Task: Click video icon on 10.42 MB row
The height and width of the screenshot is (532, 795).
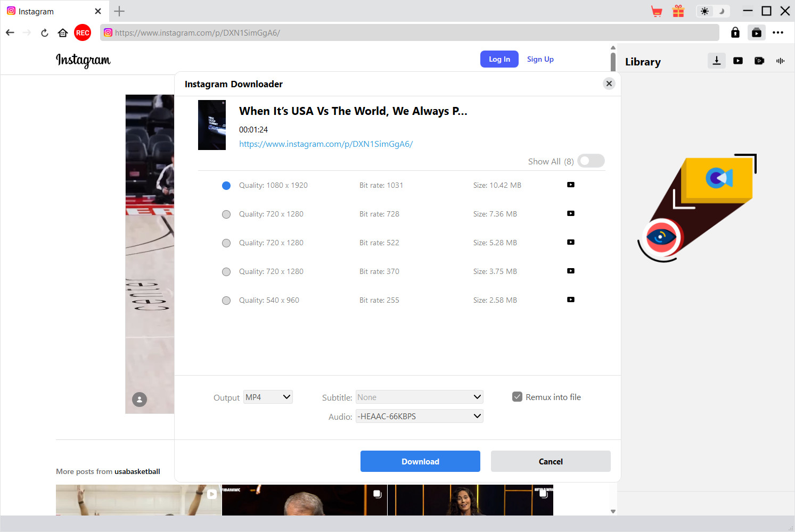Action: pyautogui.click(x=571, y=185)
